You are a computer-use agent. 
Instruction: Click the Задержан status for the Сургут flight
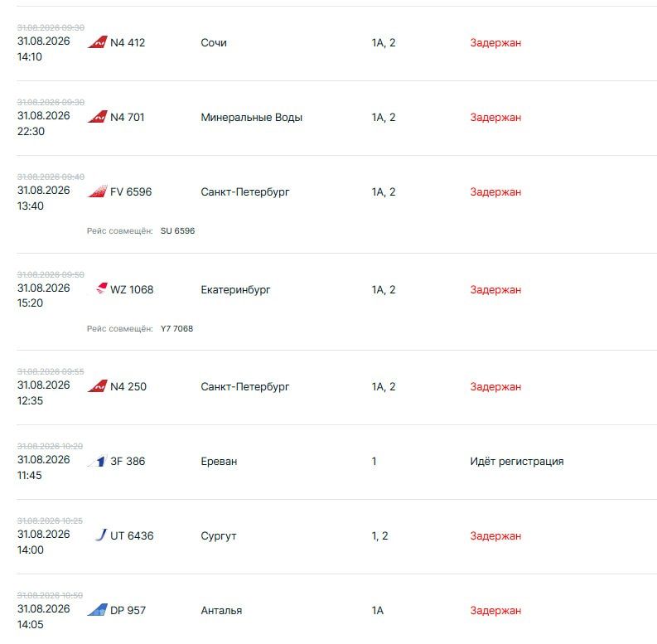[x=495, y=535]
